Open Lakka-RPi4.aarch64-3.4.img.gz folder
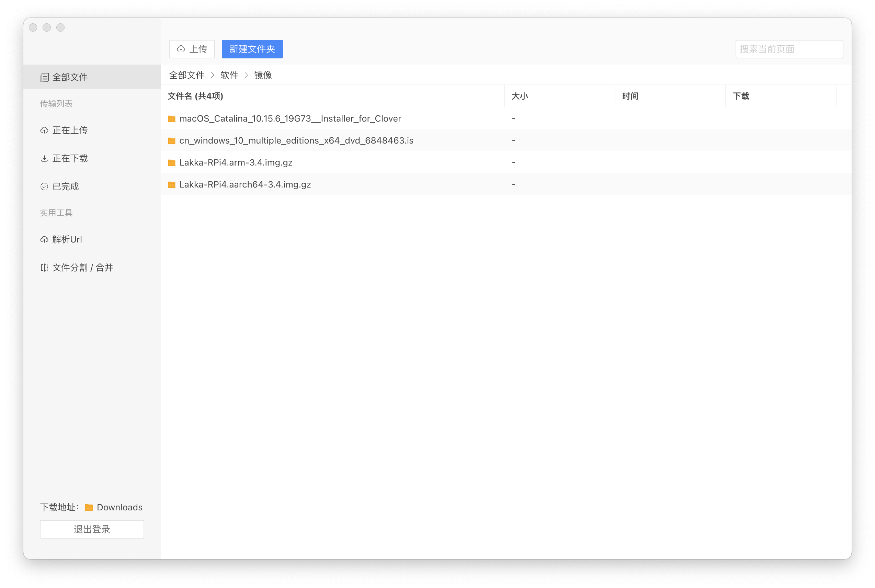The image size is (875, 588). coord(245,184)
